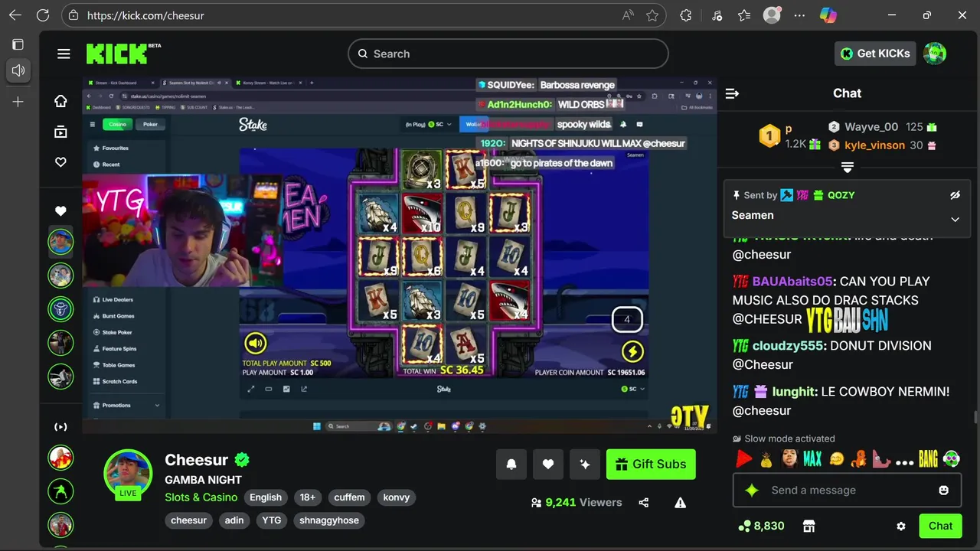
Task: Open the Copilot icon in browser toolbar
Action: pyautogui.click(x=828, y=15)
